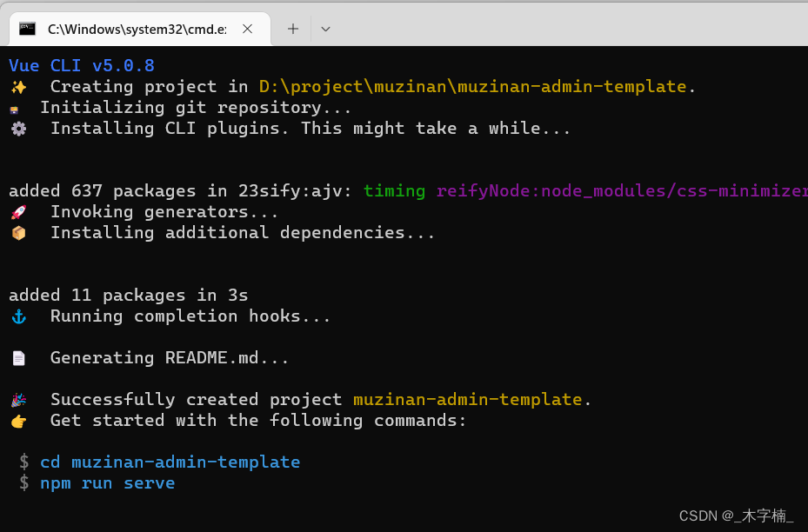Screen dimensions: 808x532
Task: Click the gear icon beside Installing CLI plugins
Action: tap(18, 129)
